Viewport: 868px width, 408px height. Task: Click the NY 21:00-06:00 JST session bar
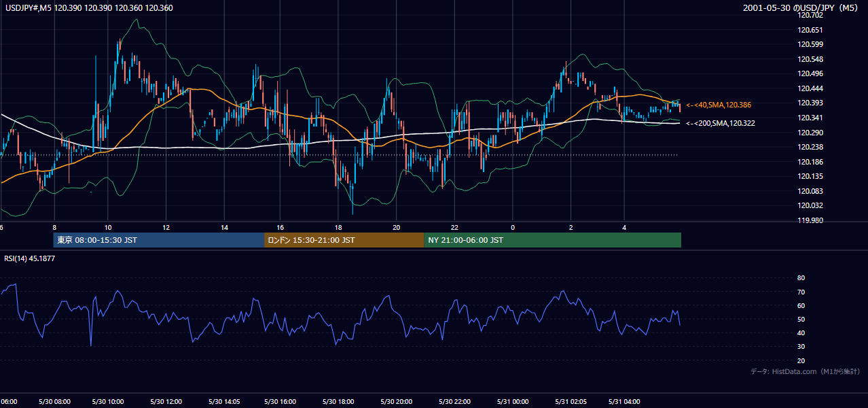[x=552, y=240]
